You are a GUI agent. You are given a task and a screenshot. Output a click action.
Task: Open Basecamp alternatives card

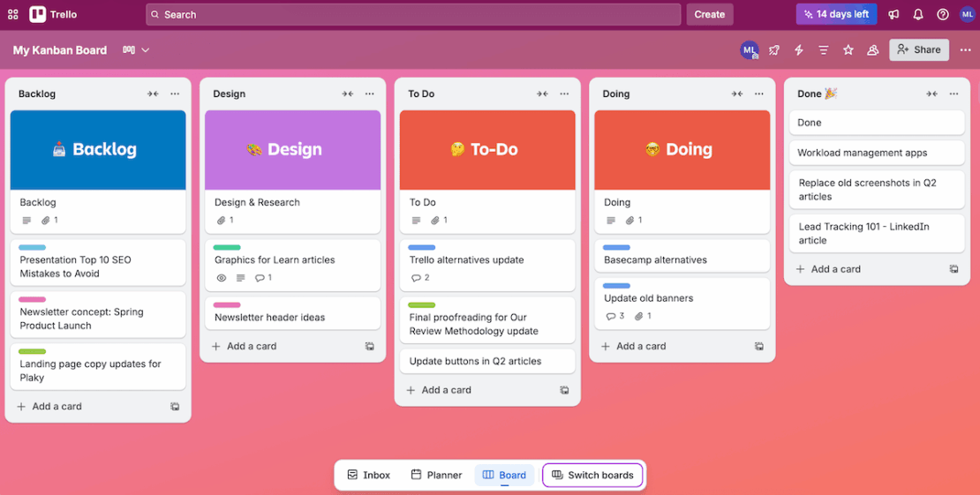[x=682, y=256]
